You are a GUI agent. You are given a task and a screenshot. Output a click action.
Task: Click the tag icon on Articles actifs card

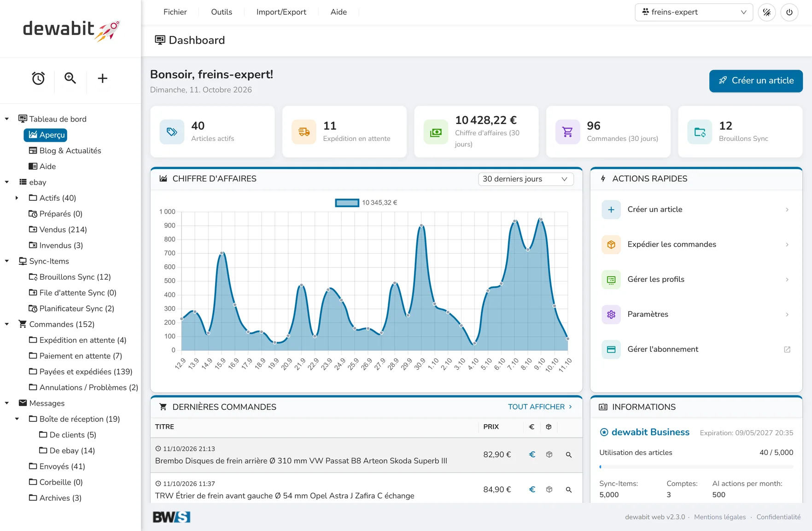[172, 132]
